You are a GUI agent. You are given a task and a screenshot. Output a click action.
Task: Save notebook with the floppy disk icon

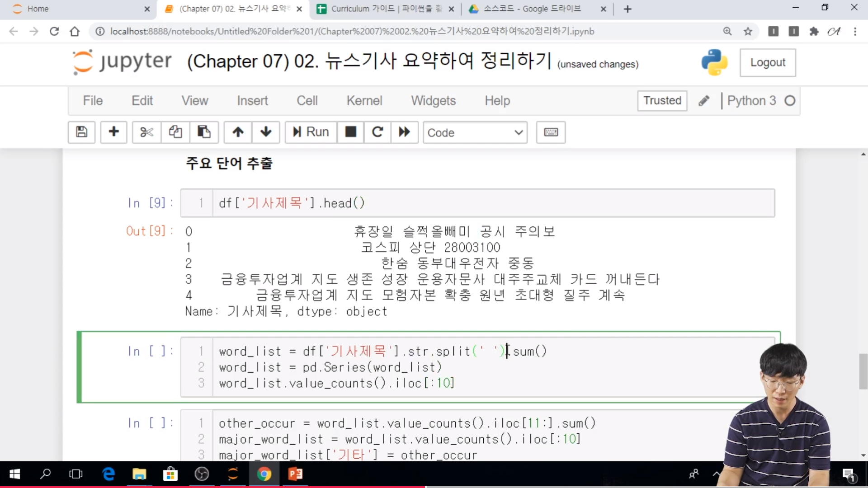click(x=81, y=132)
